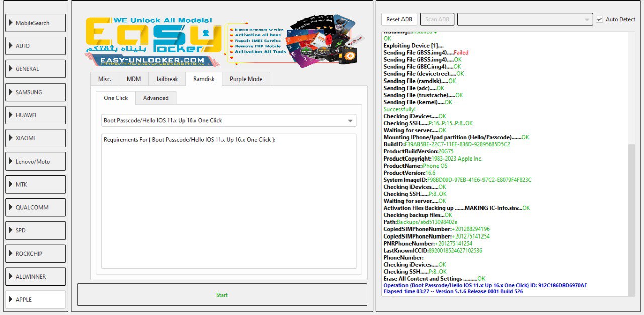Viewport: 644px width, 315px height.
Task: Click the EASY-UNLOCKER.COM website text in banner
Action: point(152,60)
